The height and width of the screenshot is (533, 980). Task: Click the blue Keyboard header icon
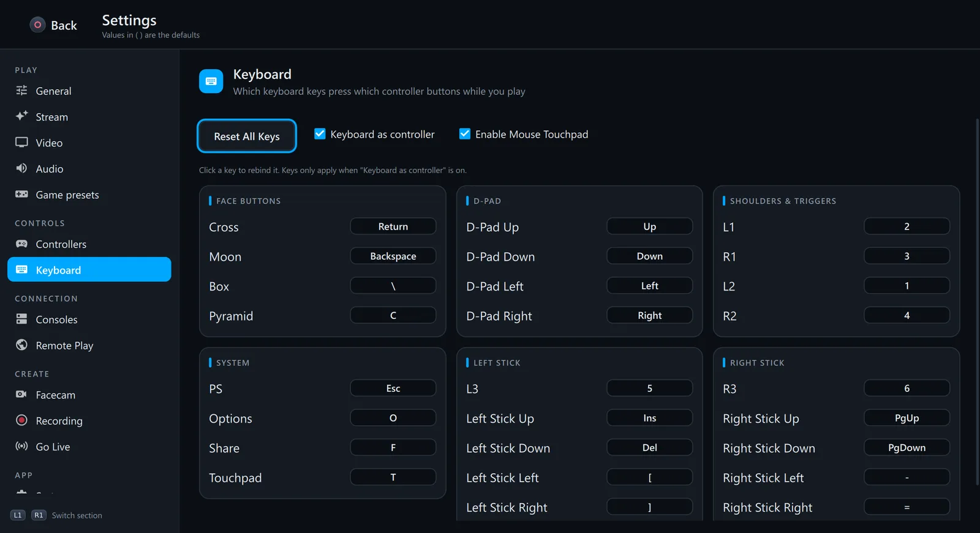click(211, 81)
